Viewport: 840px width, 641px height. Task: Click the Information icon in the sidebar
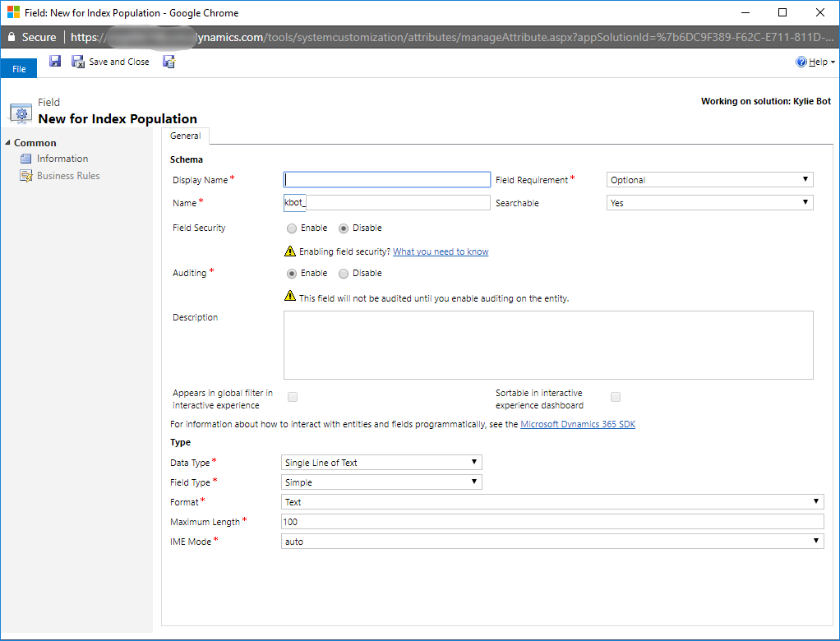(26, 159)
